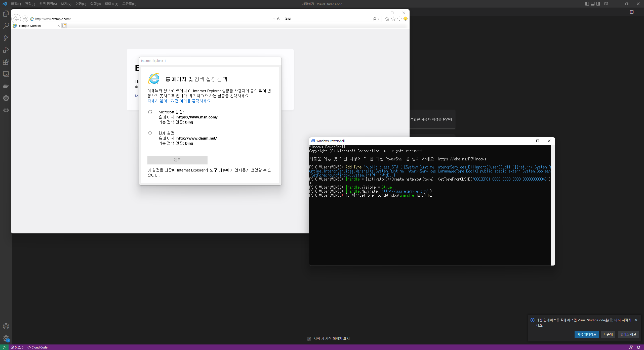Expand the IE address bar dropdown arrow
Viewport: 644px width, 350px height.
point(274,19)
